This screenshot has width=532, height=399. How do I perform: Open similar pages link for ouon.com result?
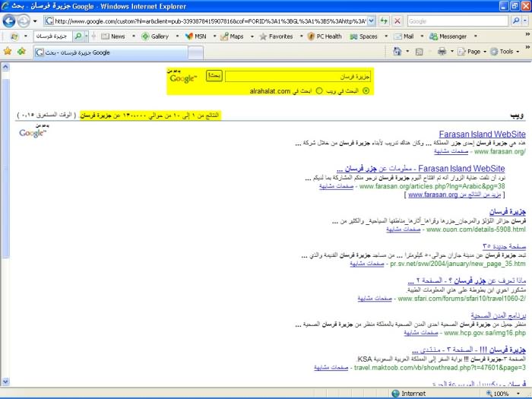(403, 230)
